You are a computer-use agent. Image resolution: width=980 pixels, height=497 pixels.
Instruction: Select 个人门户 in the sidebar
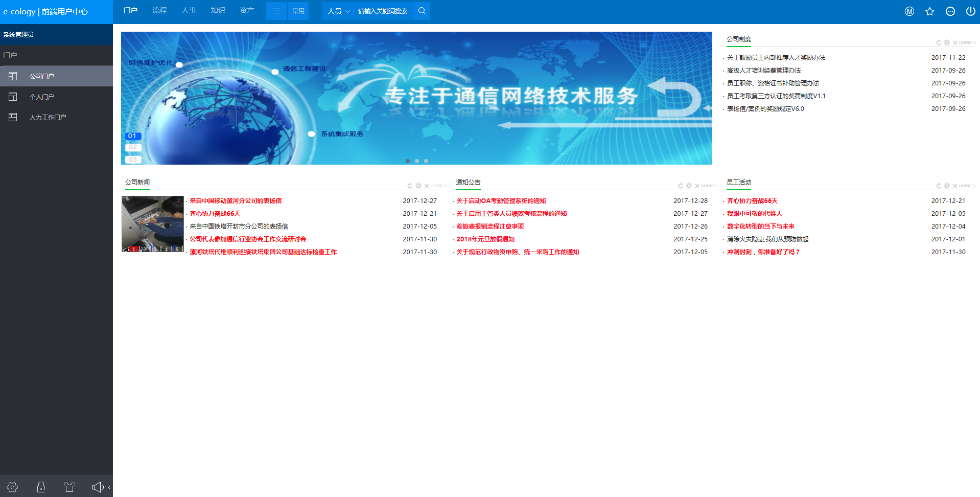pos(56,97)
